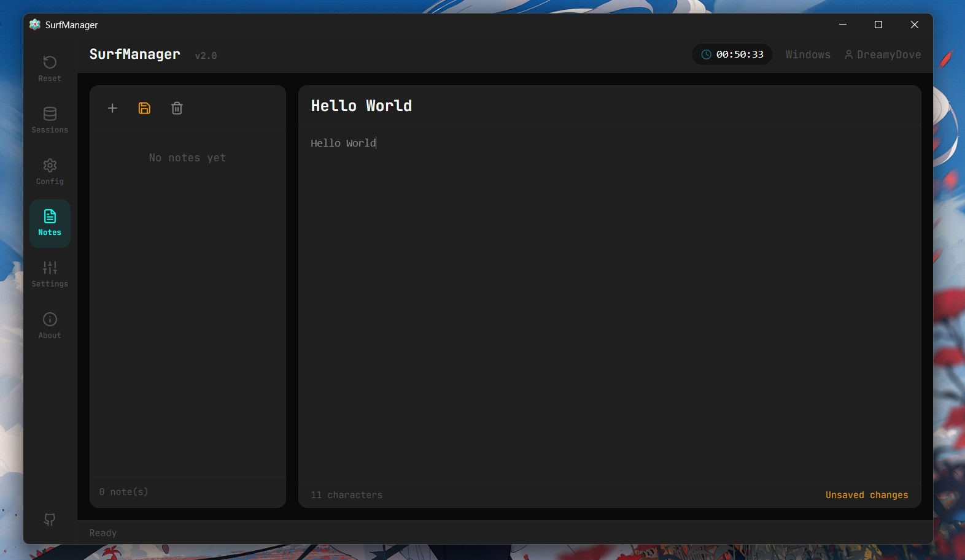Click the GitHub icon in sidebar
The image size is (965, 560).
pos(50,520)
